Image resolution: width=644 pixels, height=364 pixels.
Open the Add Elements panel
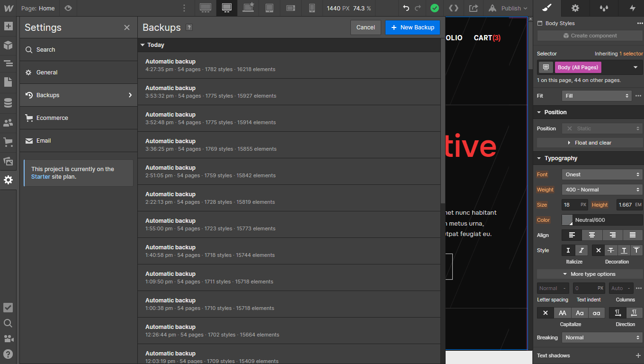coord(8,26)
